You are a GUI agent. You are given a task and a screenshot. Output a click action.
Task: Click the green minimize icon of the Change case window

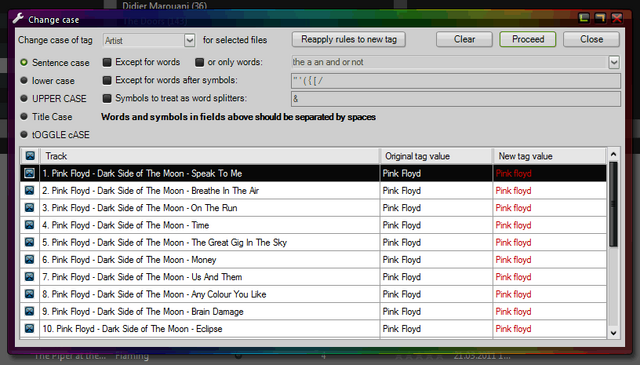[584, 18]
